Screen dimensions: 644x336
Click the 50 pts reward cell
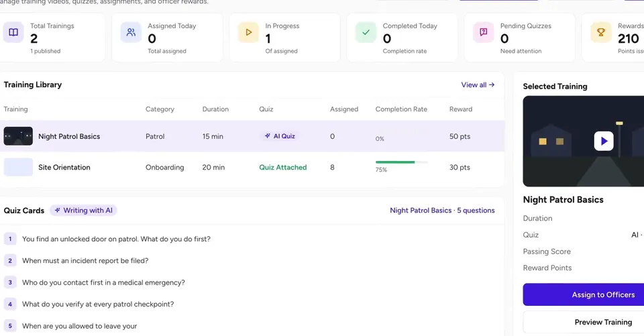(460, 136)
